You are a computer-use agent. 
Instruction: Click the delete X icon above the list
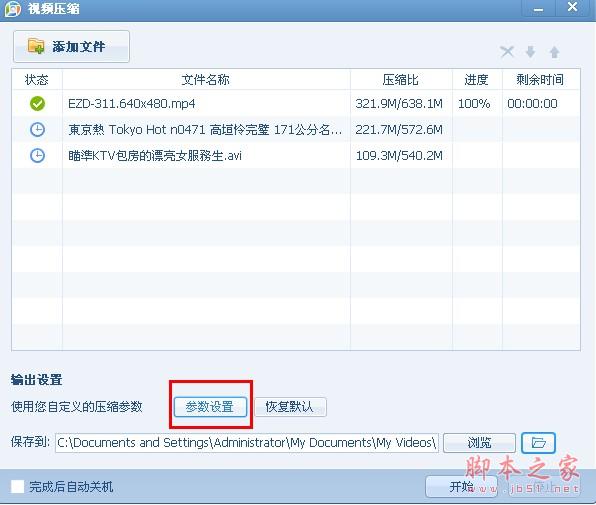coord(507,52)
